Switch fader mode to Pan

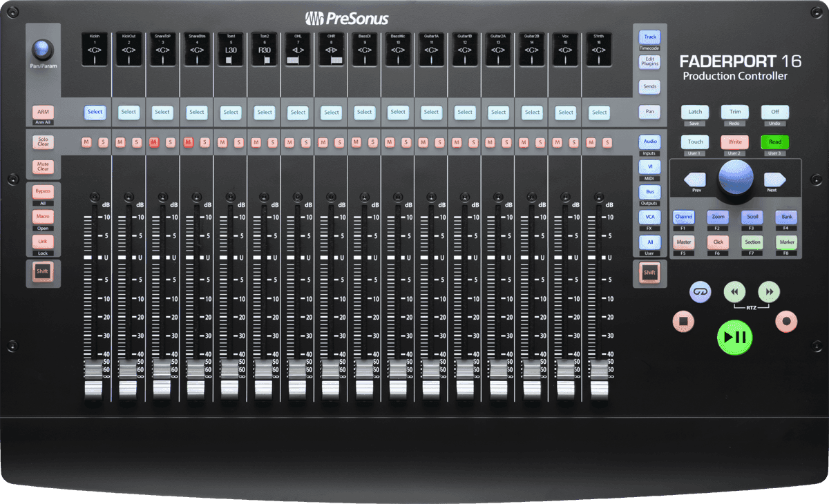(649, 111)
